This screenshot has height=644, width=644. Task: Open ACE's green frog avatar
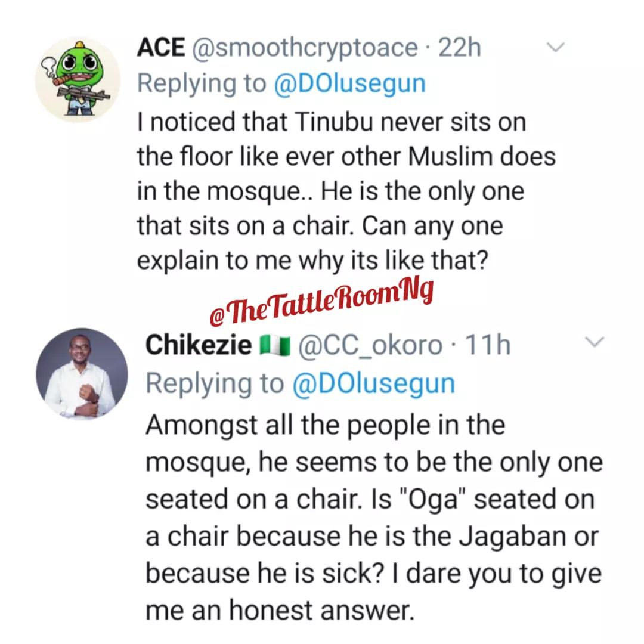78,79
